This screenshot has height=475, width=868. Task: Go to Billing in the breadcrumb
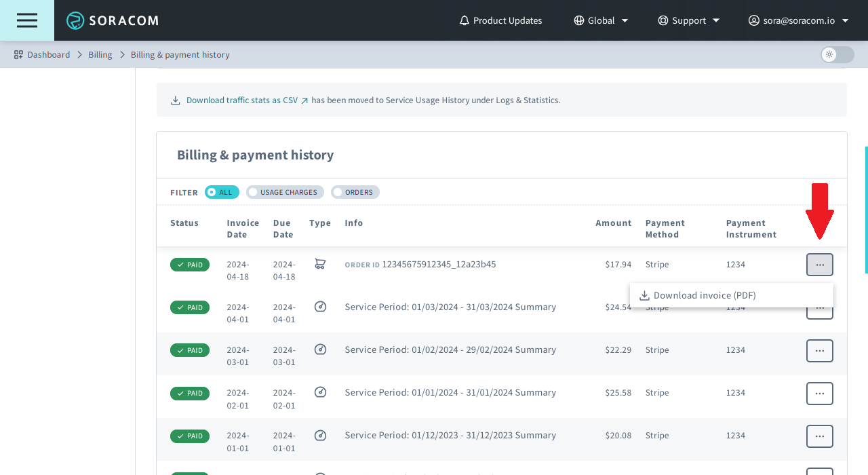[100, 55]
